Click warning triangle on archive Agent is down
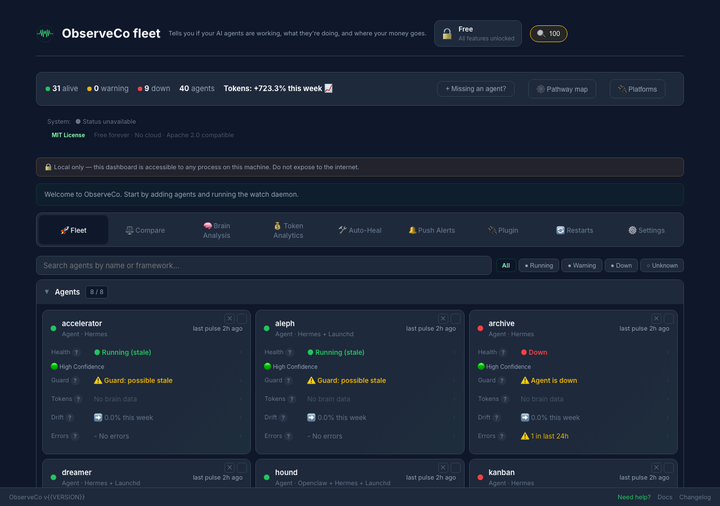Image resolution: width=720 pixels, height=506 pixels. (x=525, y=380)
